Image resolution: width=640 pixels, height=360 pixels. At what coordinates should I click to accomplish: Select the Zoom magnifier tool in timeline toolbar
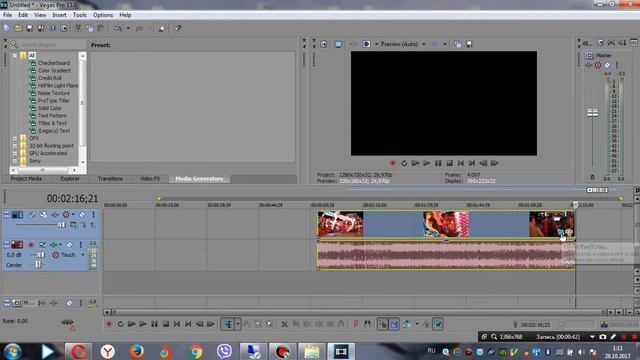269,324
